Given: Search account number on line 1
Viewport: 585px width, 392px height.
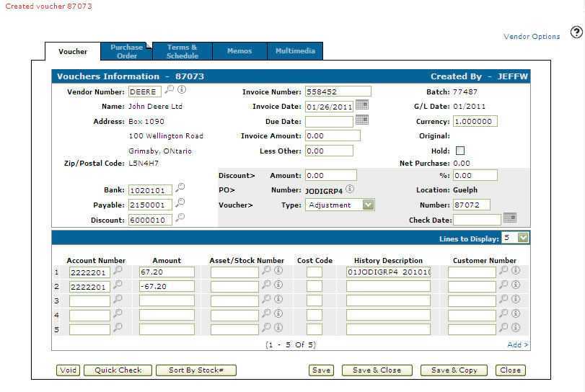Looking at the screenshot, I should (118, 270).
